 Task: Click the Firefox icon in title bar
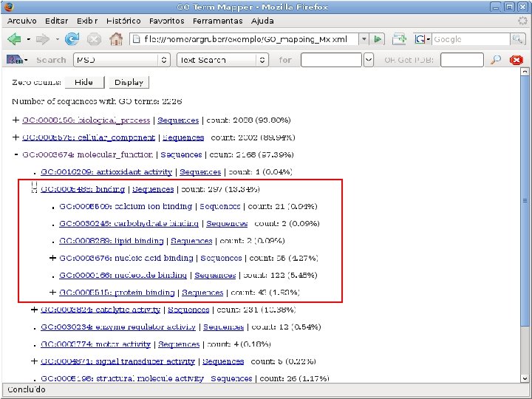point(9,7)
